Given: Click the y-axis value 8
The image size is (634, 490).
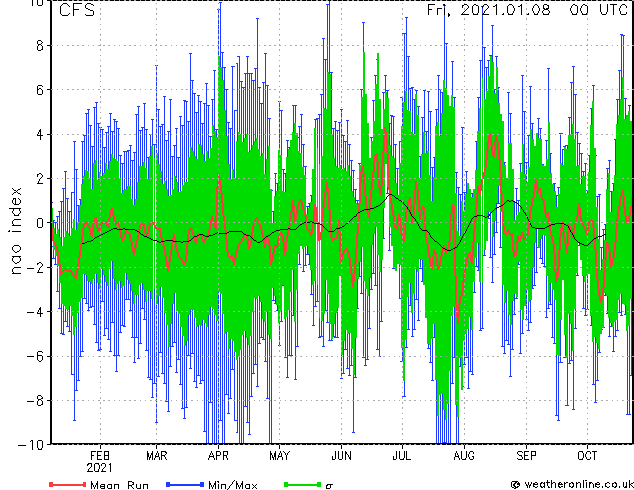Looking at the screenshot, I should 40,46.
